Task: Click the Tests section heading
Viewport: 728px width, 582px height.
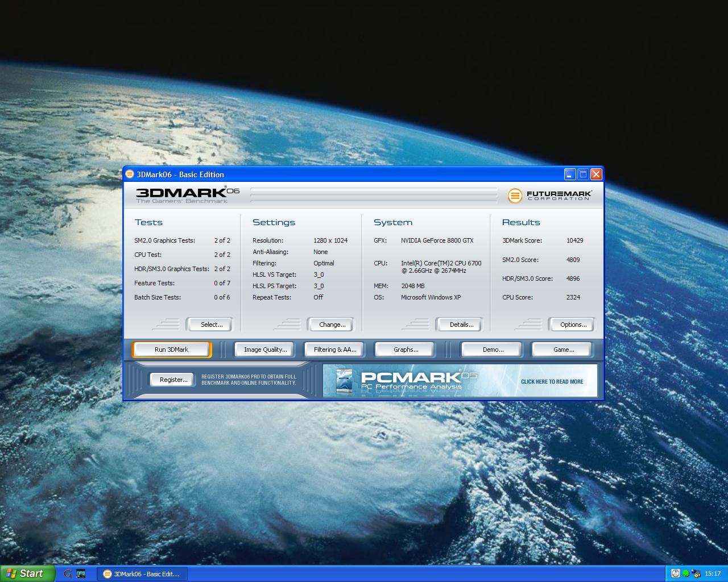Action: 148,222
